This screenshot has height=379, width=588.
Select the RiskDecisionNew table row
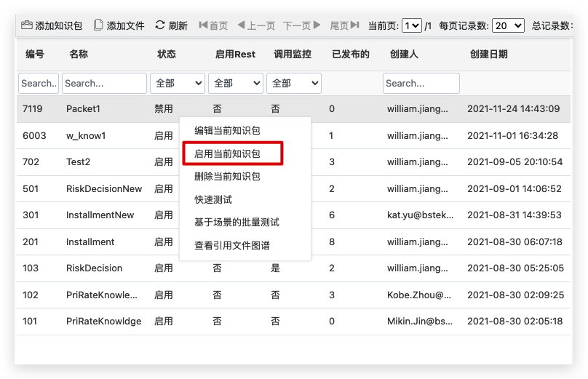104,189
